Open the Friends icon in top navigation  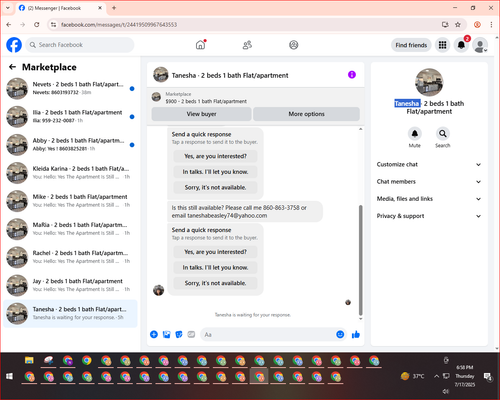(247, 45)
